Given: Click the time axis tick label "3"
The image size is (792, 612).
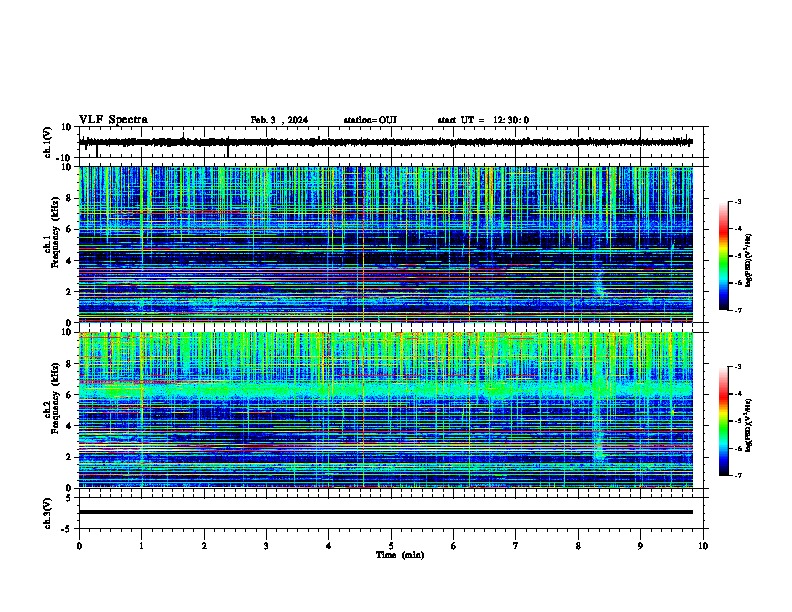Looking at the screenshot, I should pyautogui.click(x=266, y=546).
